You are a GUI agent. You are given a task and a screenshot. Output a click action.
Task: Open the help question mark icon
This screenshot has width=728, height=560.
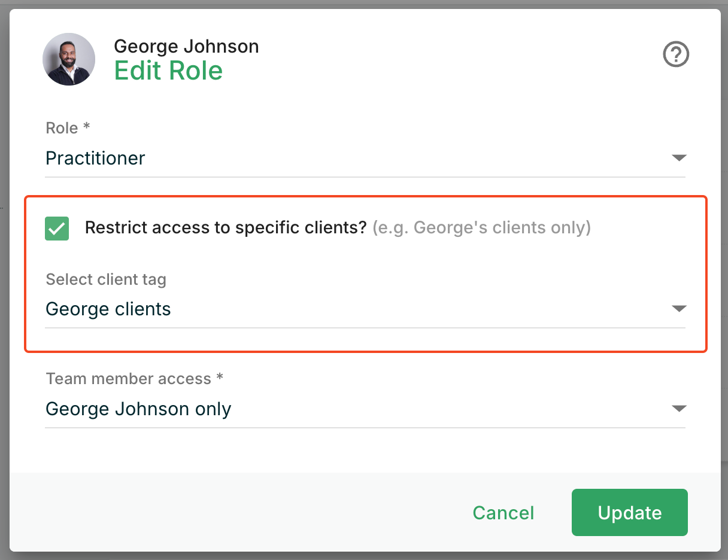676,55
